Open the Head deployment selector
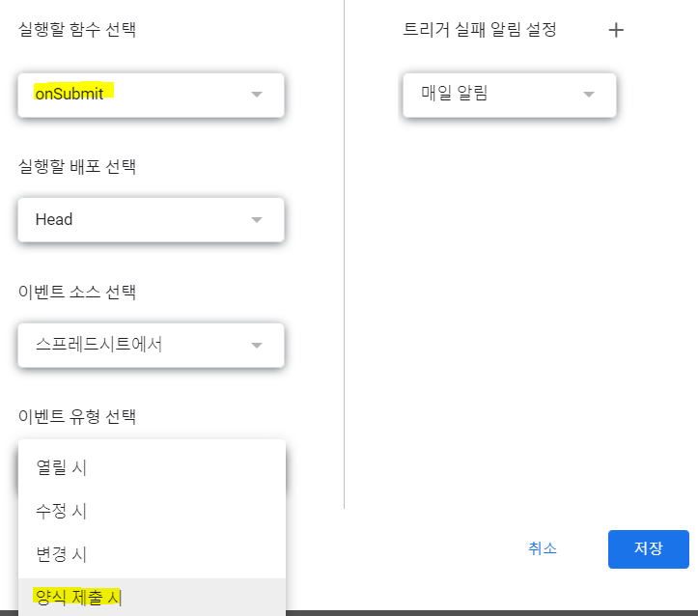 tap(151, 220)
